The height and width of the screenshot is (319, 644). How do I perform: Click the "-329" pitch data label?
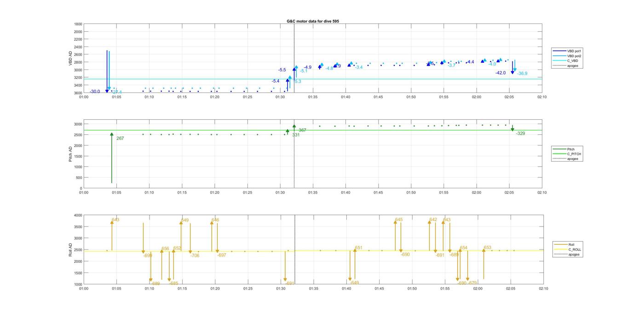click(x=520, y=133)
